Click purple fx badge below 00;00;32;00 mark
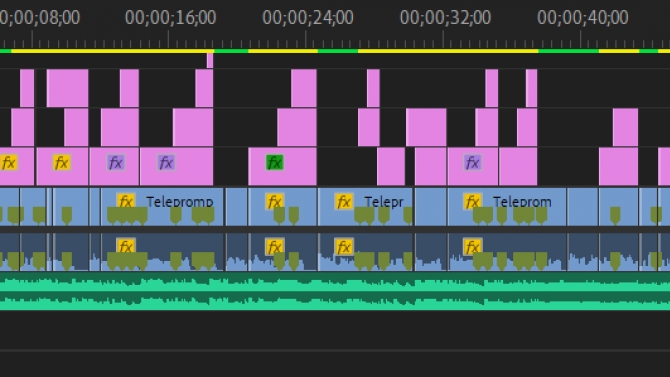This screenshot has height=377, width=670. 473,163
